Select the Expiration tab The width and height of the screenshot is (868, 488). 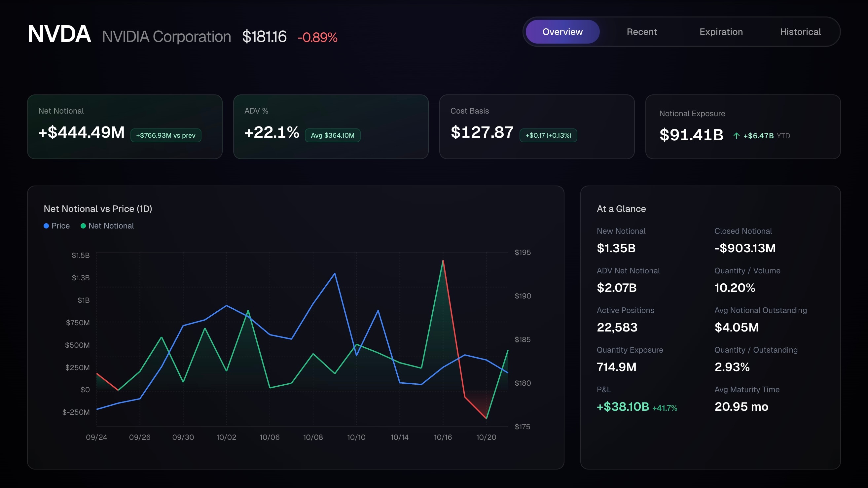coord(721,32)
